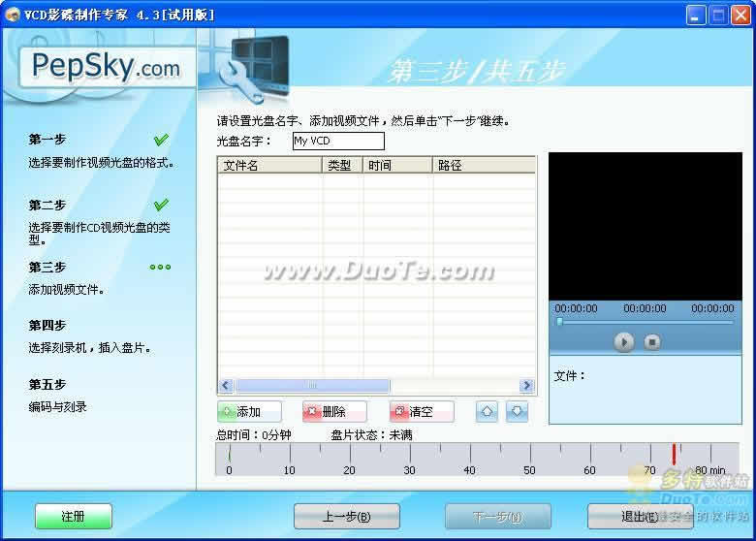This screenshot has height=541, width=756.
Task: Click the file list left scroll arrow
Action: tap(226, 385)
